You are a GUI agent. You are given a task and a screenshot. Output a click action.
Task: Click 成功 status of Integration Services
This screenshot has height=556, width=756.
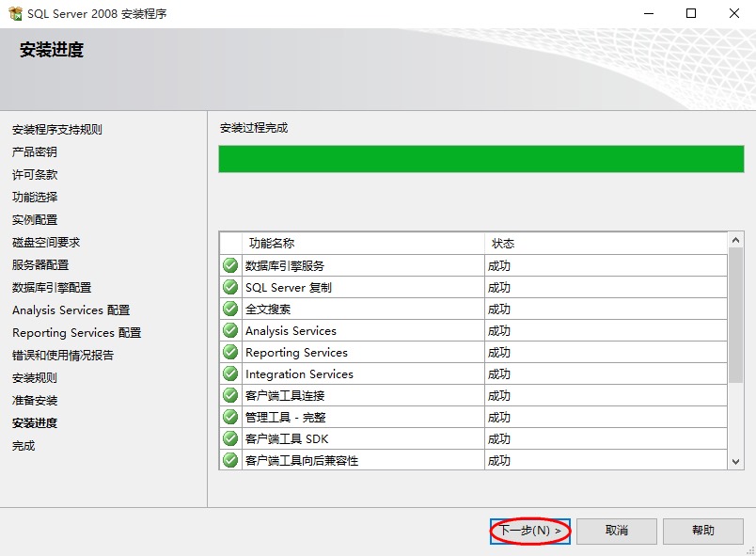click(x=499, y=374)
